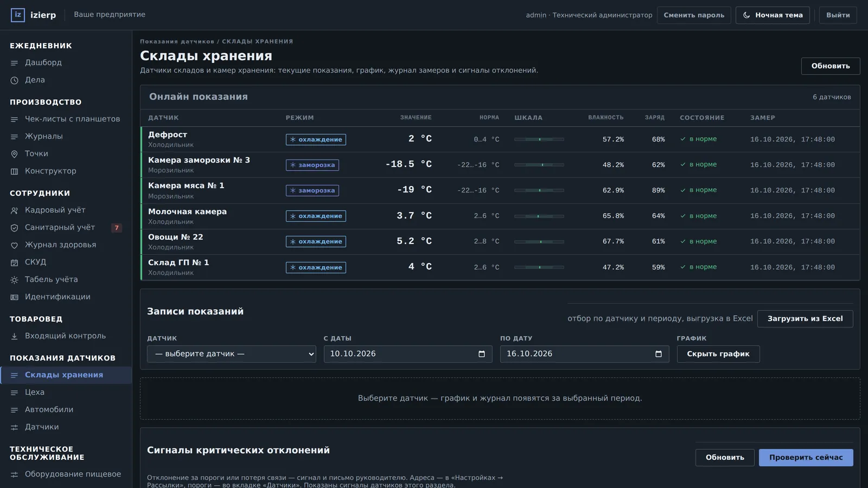Click the Журнал здоровья heart icon
868x488 pixels.
[15, 245]
